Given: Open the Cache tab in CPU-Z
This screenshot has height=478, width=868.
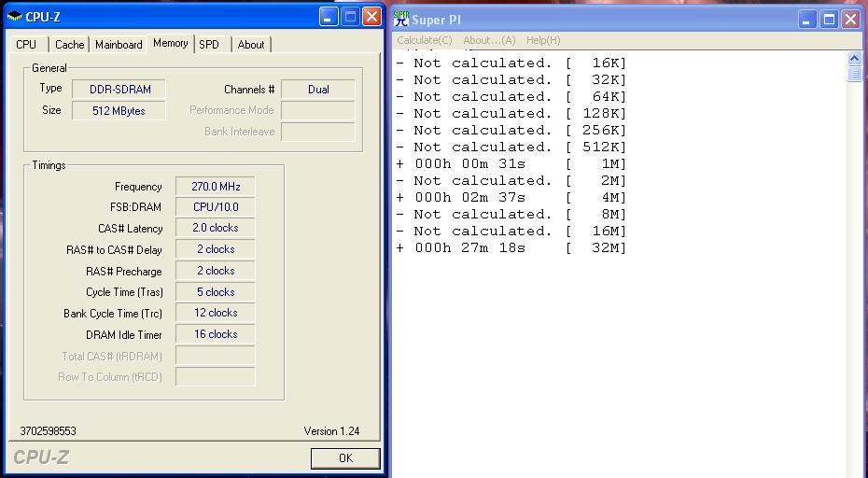Looking at the screenshot, I should pos(69,44).
